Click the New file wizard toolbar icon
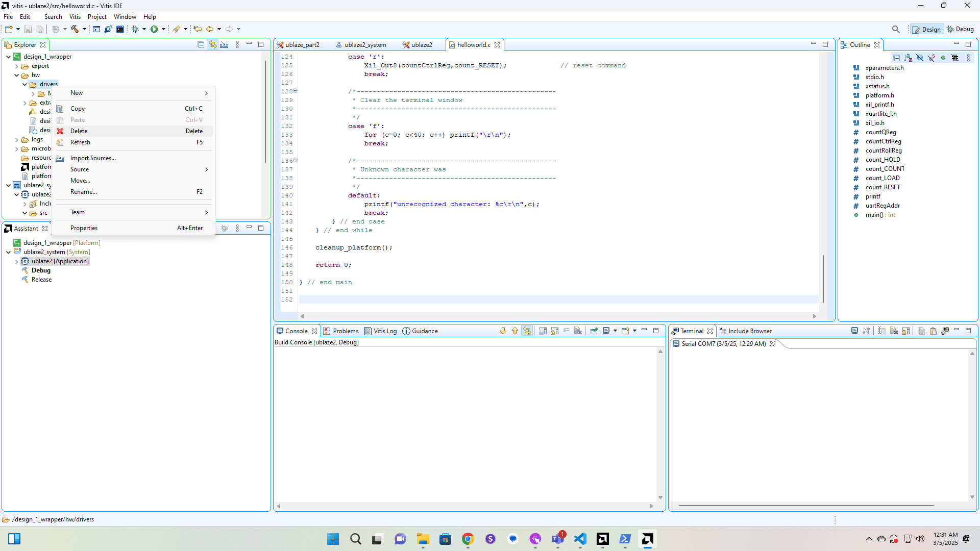980x551 pixels. [9, 29]
